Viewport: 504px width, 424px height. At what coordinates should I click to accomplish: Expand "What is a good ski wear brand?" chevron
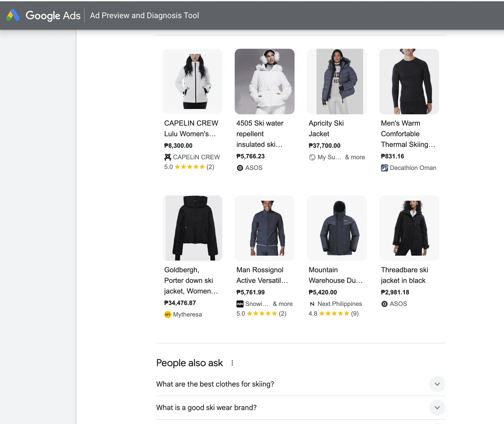pos(437,408)
